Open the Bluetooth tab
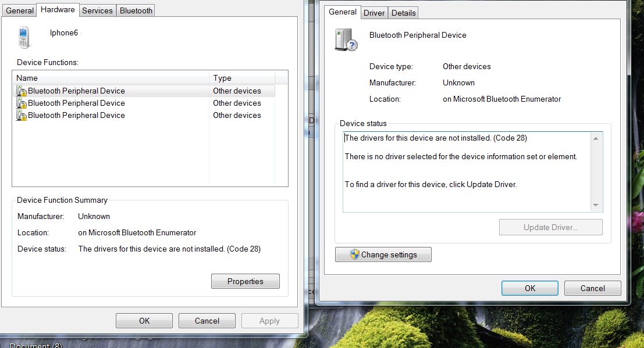 (136, 10)
